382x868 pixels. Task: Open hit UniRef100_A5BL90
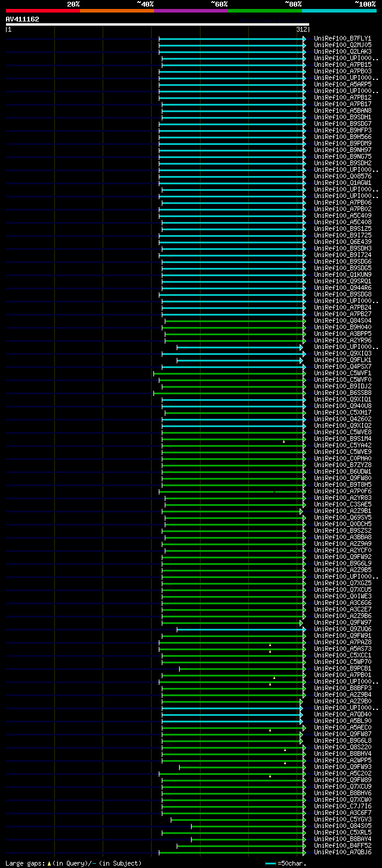click(343, 721)
